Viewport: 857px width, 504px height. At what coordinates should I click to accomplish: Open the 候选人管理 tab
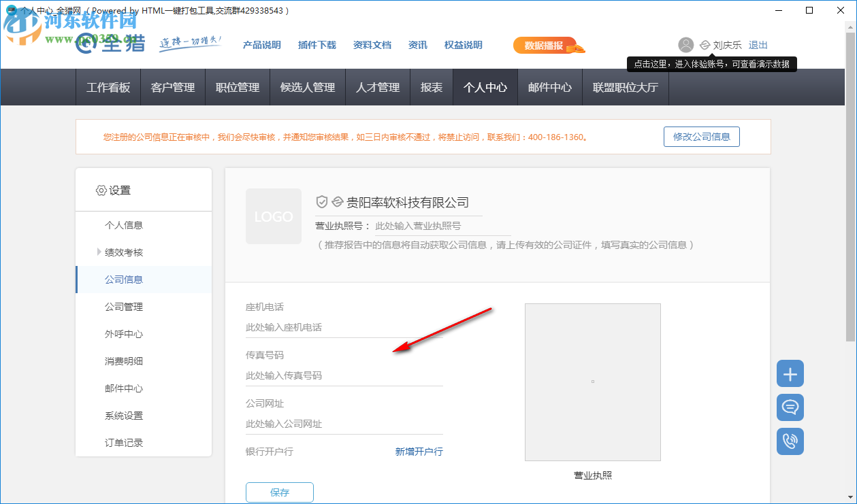click(307, 87)
